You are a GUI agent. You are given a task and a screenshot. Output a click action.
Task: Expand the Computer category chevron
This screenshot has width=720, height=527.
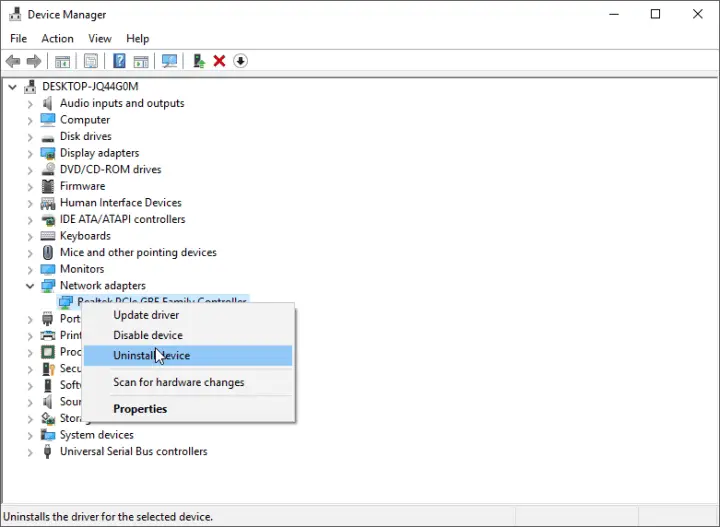tap(30, 121)
